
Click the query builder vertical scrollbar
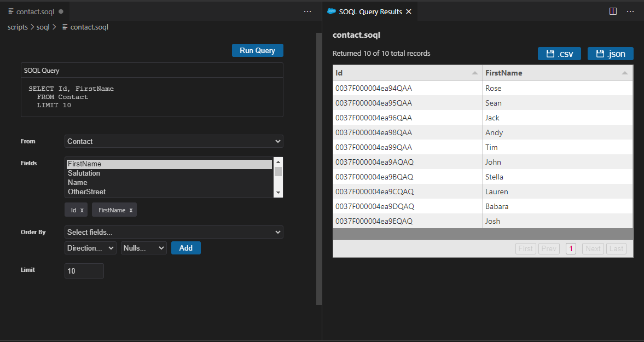pyautogui.click(x=319, y=169)
